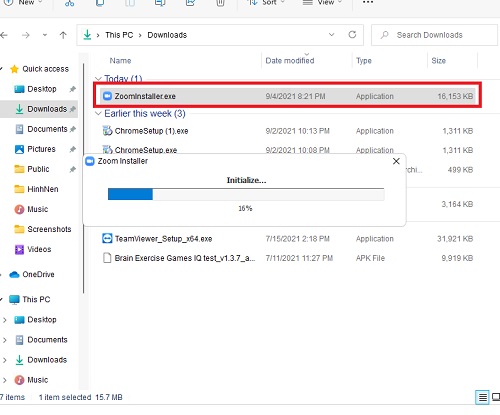
Task: Click the Zoom Installer dialog title icon
Action: pos(90,161)
